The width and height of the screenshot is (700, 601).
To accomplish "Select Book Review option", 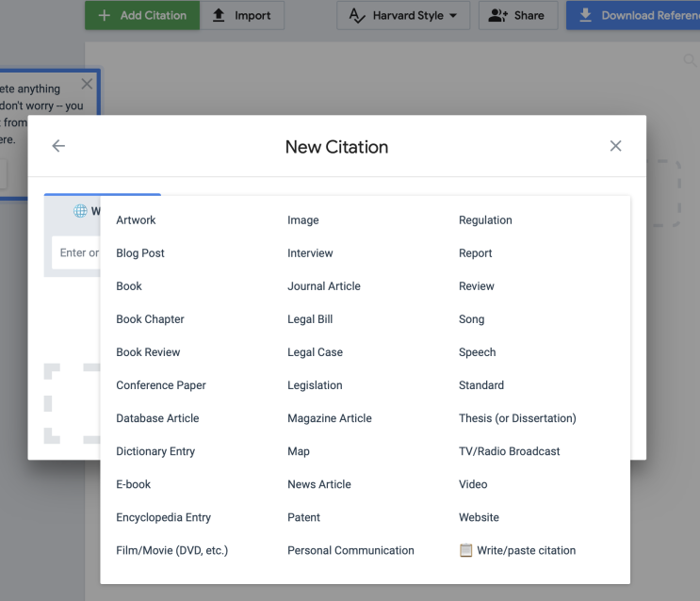I will pyautogui.click(x=148, y=352).
